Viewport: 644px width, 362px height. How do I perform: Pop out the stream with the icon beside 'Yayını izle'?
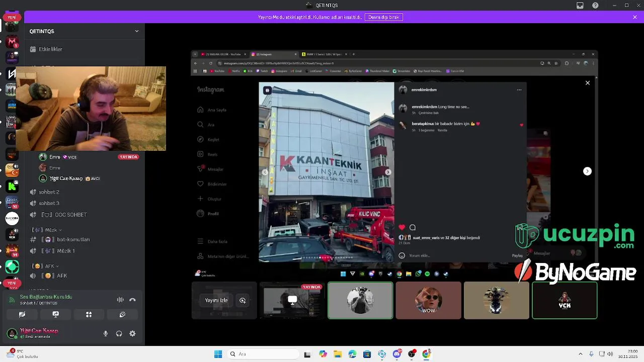click(243, 300)
